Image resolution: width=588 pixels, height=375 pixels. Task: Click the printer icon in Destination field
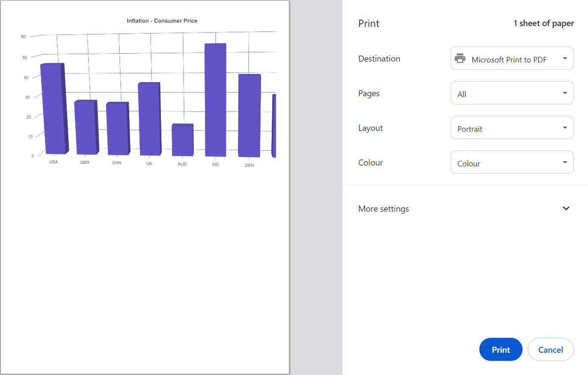coord(460,59)
